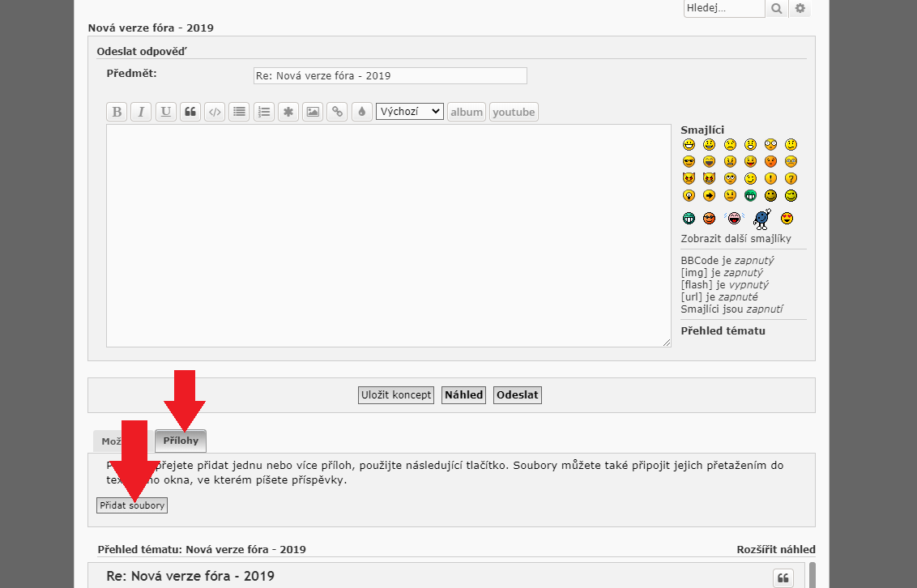Click in the Předmět subject field

click(390, 75)
